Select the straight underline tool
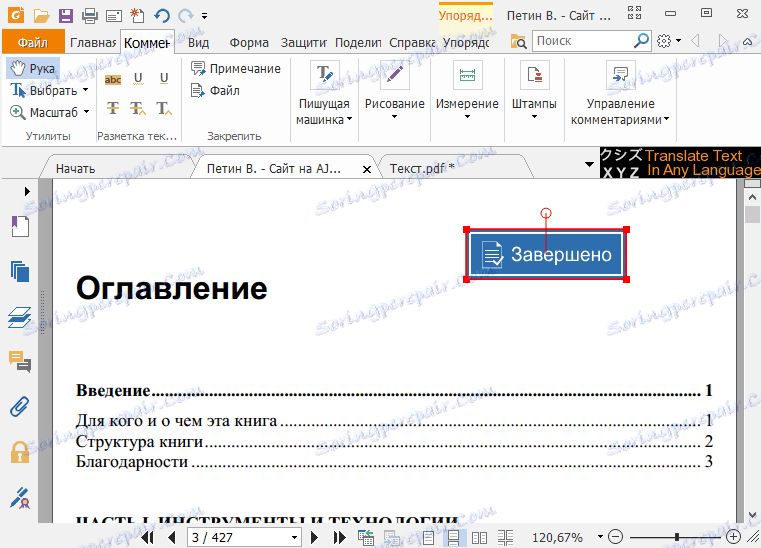The height and width of the screenshot is (548, 761). click(x=164, y=79)
